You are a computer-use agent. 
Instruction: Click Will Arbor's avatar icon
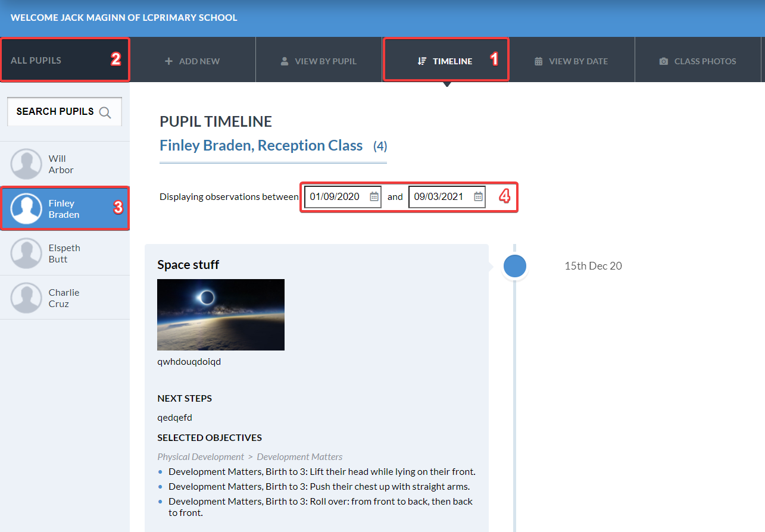26,164
